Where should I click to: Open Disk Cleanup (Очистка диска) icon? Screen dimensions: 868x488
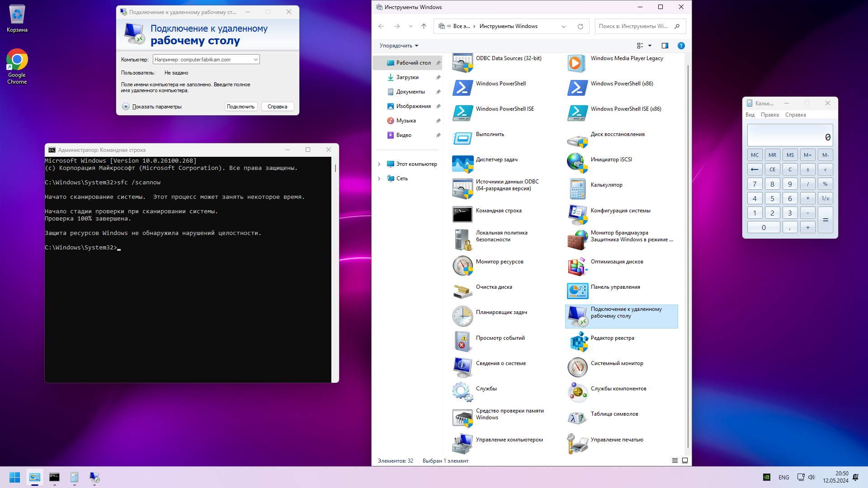462,291
